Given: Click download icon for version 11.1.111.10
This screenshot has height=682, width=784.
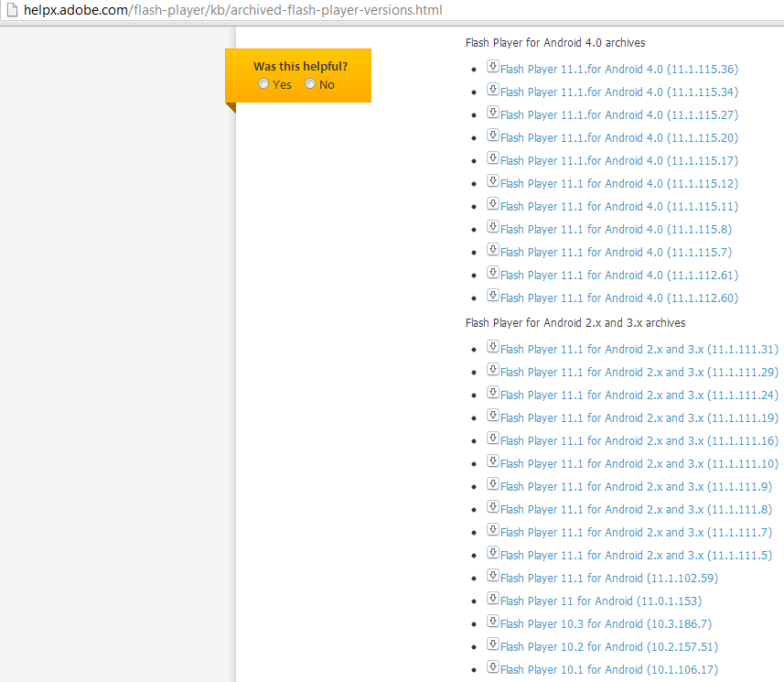Looking at the screenshot, I should pos(493,460).
